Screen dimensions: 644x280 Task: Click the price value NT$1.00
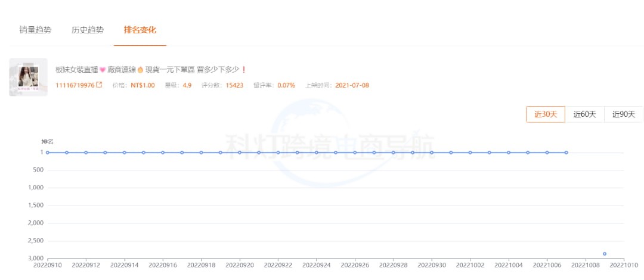[x=143, y=85]
